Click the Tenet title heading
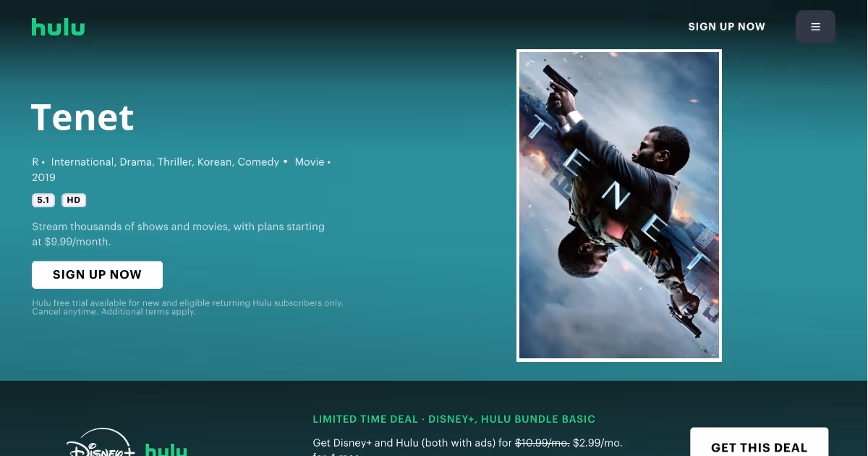This screenshot has width=868, height=456. (82, 117)
